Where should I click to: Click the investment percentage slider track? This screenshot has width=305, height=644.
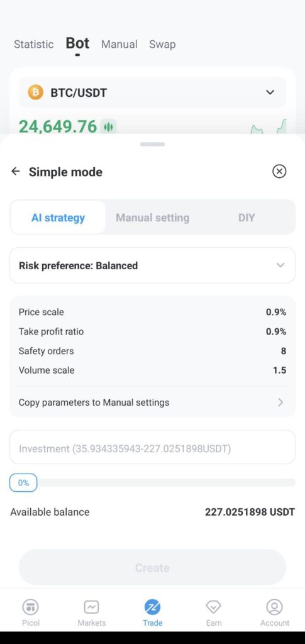[x=166, y=482]
